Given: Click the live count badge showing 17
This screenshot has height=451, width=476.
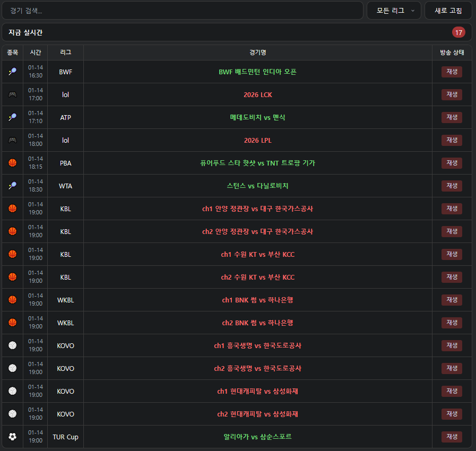Looking at the screenshot, I should coord(458,32).
